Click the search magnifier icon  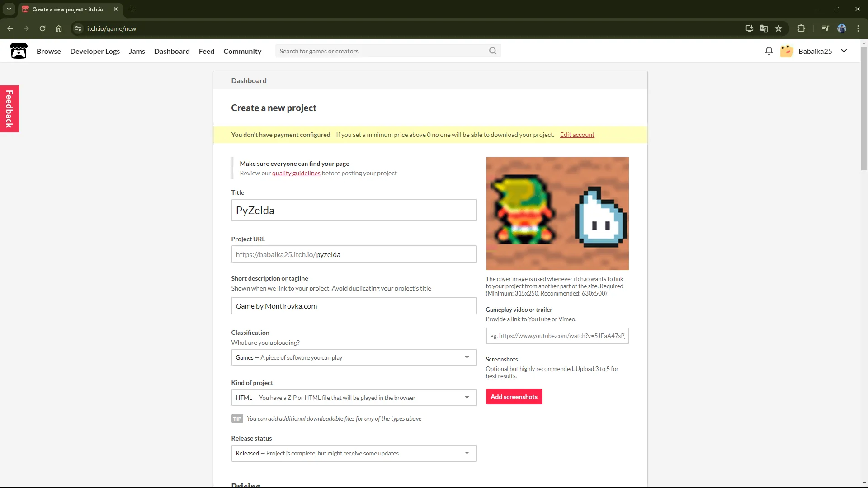point(493,51)
